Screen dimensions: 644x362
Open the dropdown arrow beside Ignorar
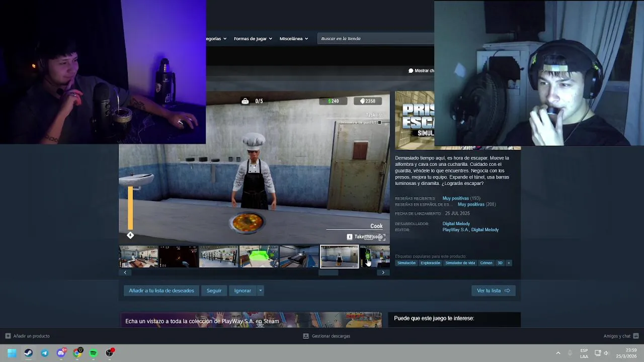coord(260,291)
